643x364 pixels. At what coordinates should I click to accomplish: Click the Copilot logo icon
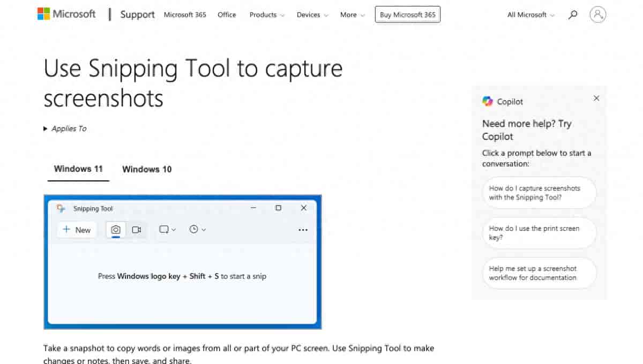[488, 101]
